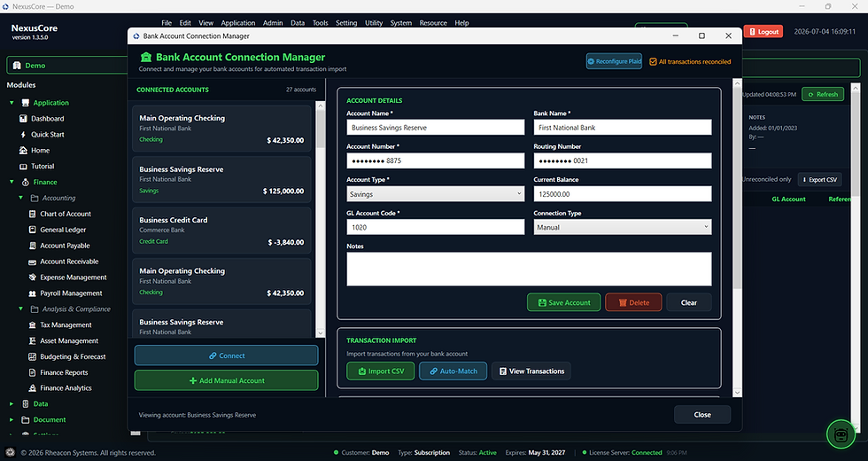Click the Clear button

pos(689,302)
